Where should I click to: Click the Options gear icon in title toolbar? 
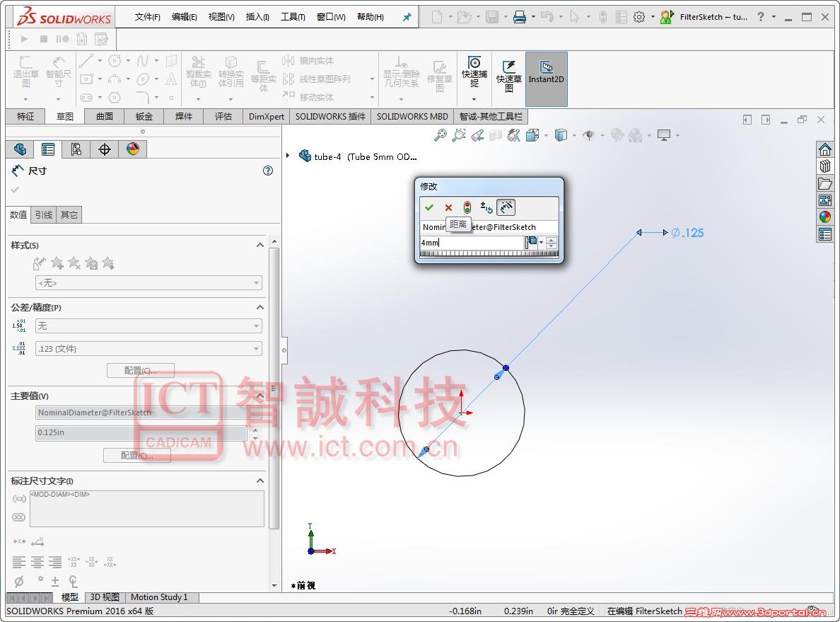click(x=639, y=17)
